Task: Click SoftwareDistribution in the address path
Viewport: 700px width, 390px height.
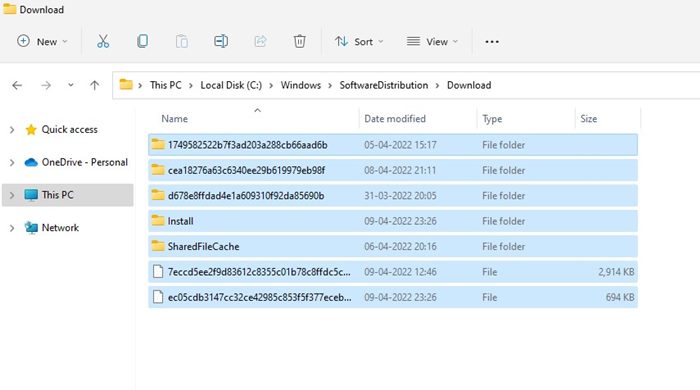Action: [x=384, y=85]
